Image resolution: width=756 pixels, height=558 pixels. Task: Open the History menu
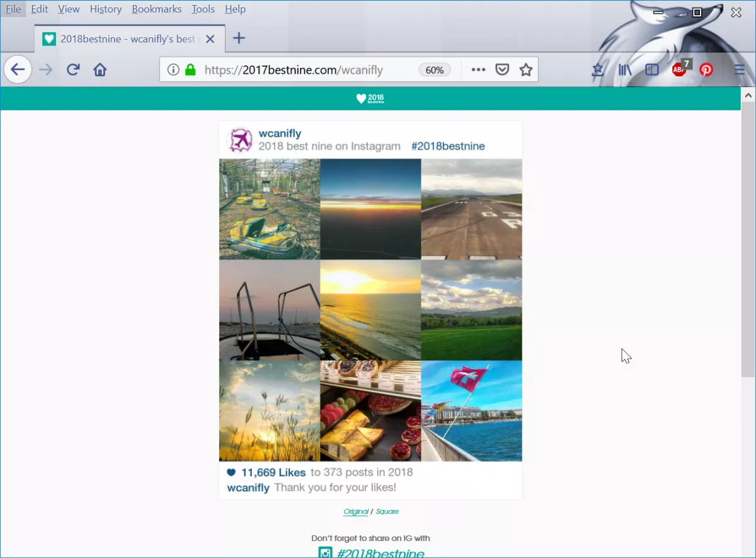[x=105, y=9]
